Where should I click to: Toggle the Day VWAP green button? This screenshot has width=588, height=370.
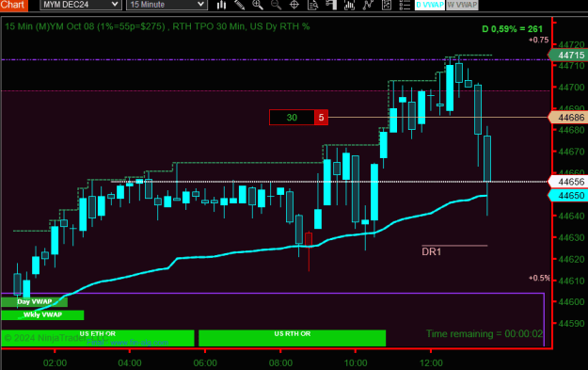(34, 301)
